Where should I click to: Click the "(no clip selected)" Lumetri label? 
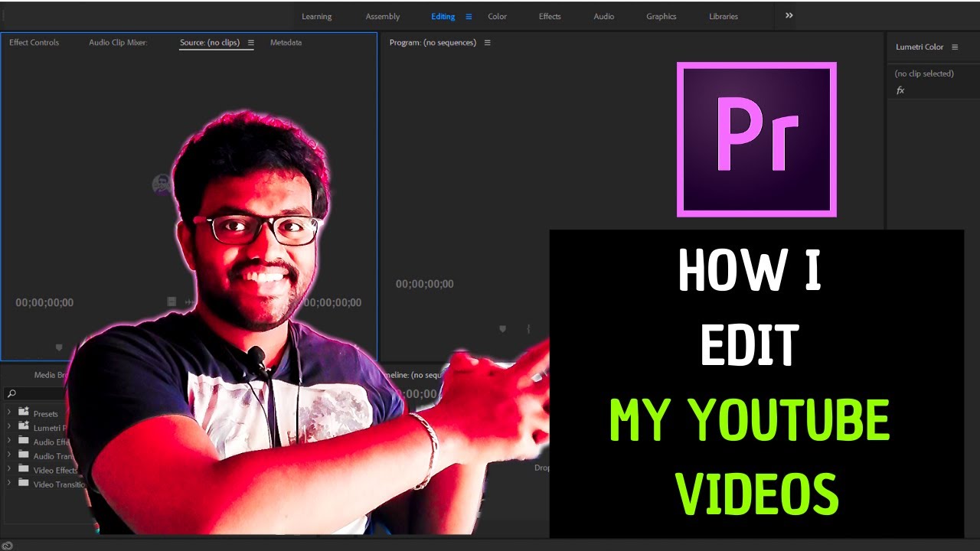924,73
